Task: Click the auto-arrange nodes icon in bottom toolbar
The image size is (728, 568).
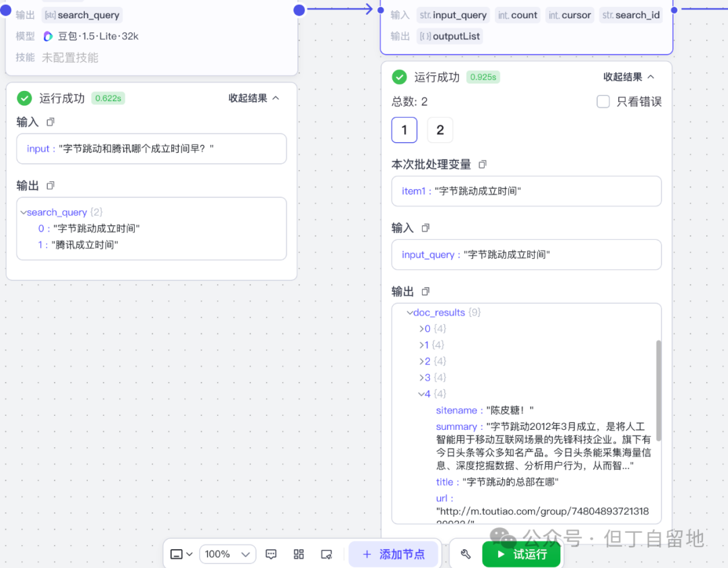Action: pyautogui.click(x=299, y=554)
